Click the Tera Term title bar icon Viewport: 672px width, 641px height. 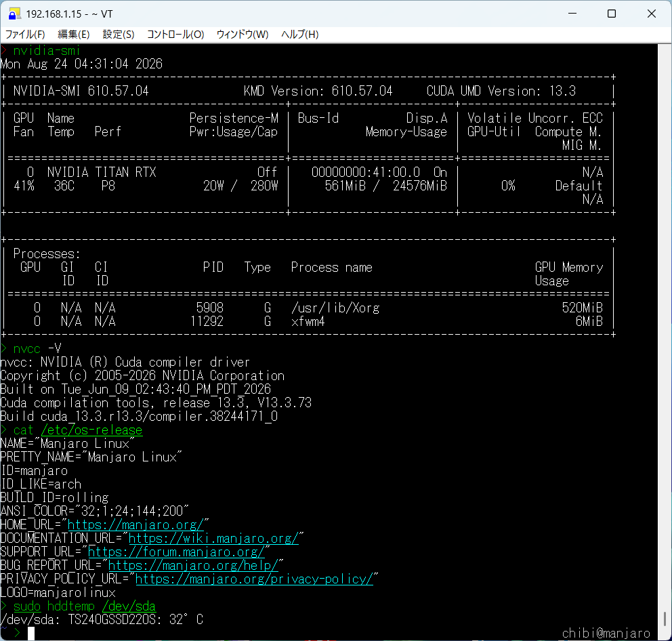point(15,14)
